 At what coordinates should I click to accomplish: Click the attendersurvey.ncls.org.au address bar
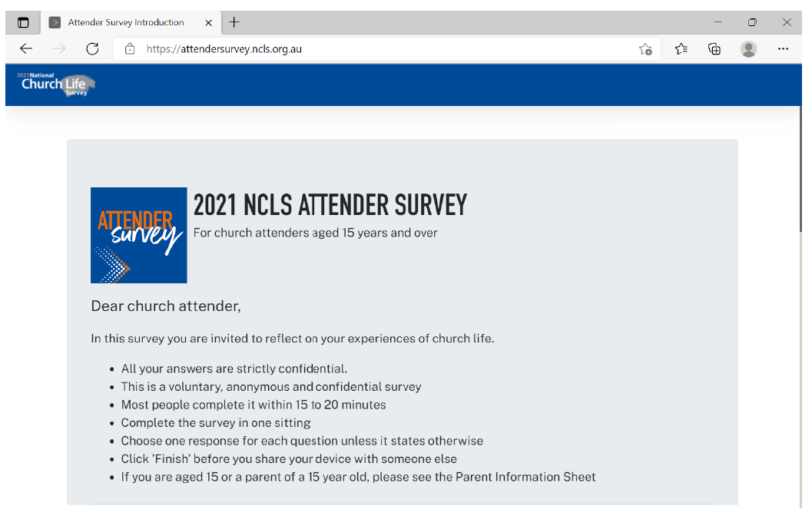[384, 49]
